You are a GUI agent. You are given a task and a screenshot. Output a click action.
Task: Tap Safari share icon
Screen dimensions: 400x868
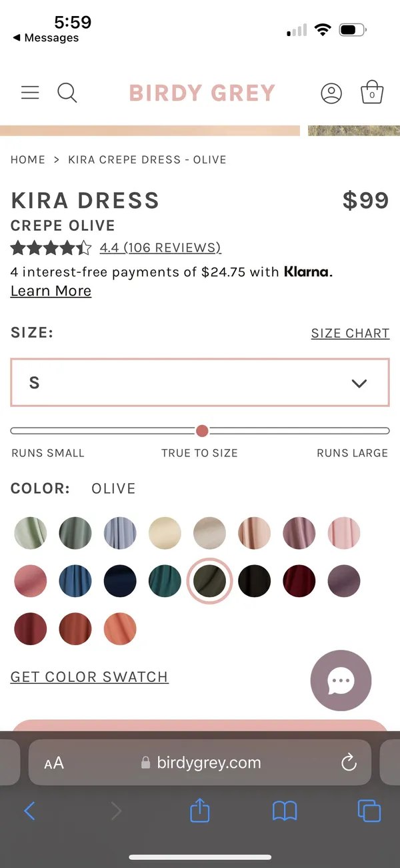tap(200, 810)
